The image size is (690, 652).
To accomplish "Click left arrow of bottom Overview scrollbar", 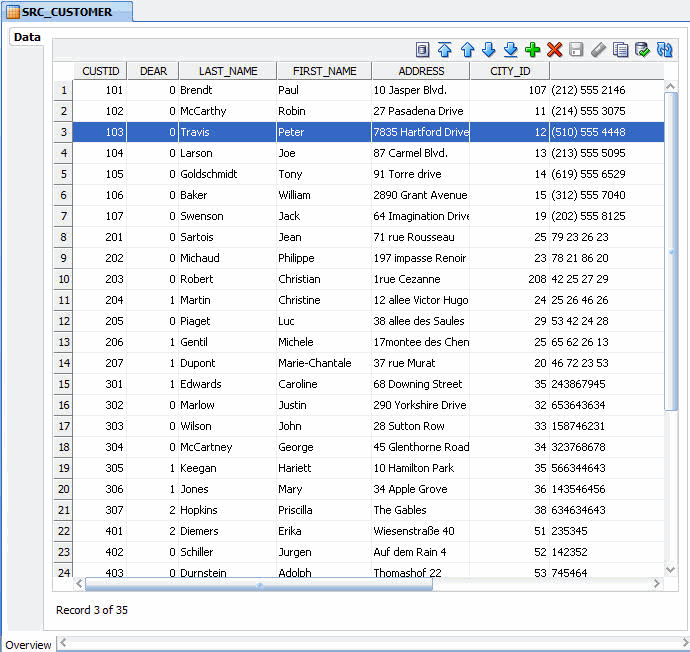I will click(63, 643).
